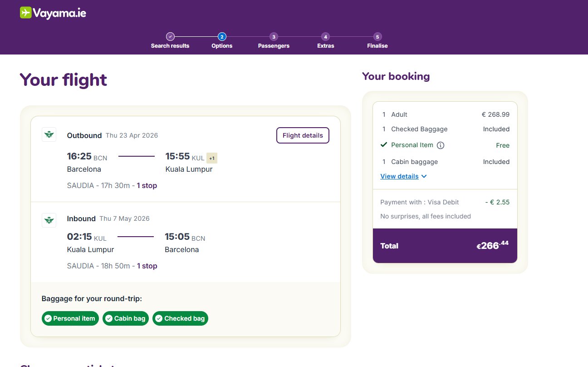Click the Saudia airline logo on Outbound flight

(49, 134)
